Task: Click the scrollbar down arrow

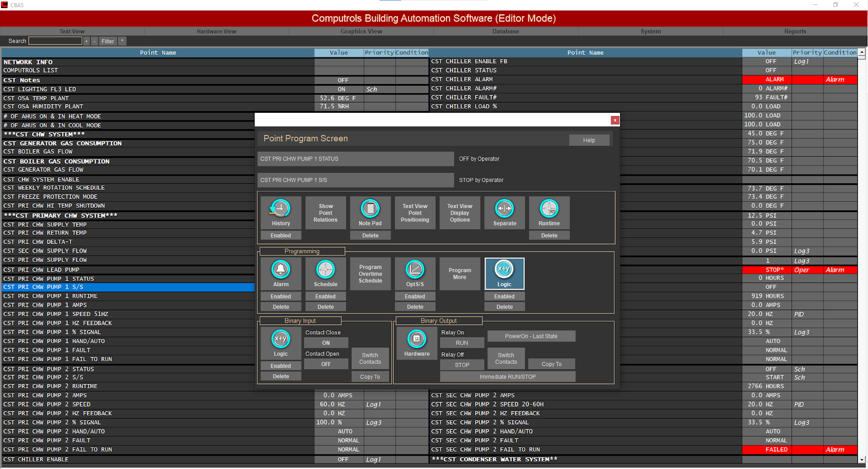Action: (862, 459)
